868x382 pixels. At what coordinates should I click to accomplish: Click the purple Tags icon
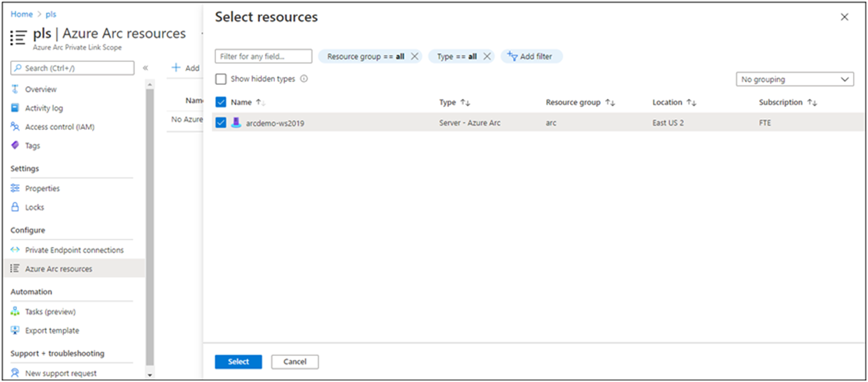[15, 145]
